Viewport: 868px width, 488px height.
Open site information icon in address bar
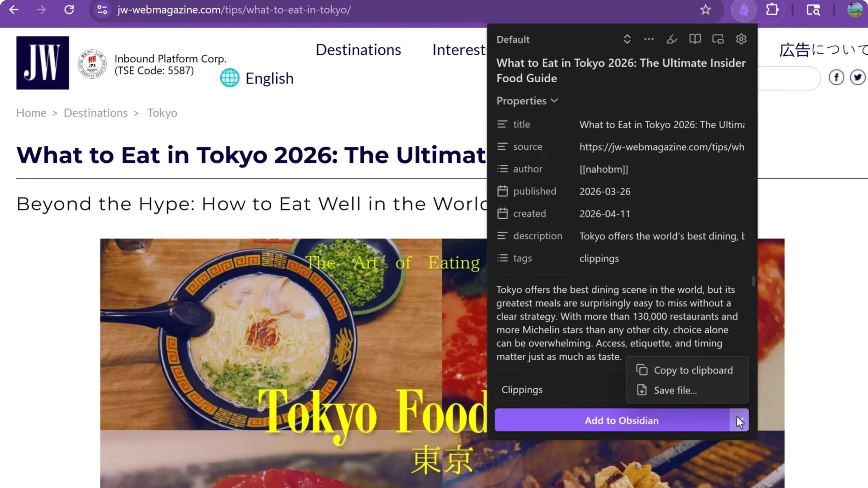[x=102, y=10]
